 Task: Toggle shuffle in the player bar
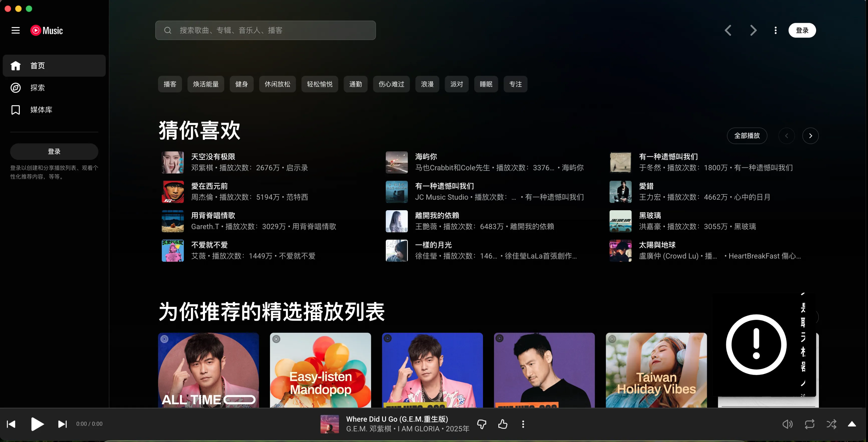point(831,424)
